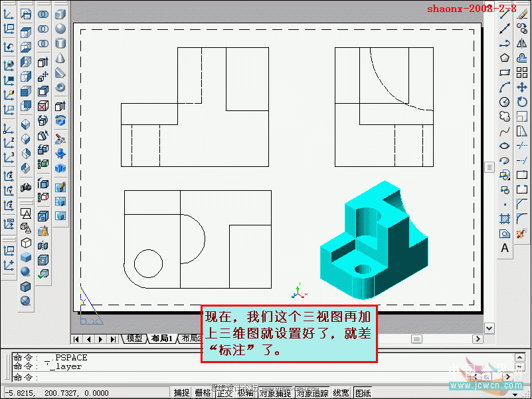Viewport: 532px width, 399px height.
Task: Click the 3 Point UCS icon
Action: pos(9,158)
